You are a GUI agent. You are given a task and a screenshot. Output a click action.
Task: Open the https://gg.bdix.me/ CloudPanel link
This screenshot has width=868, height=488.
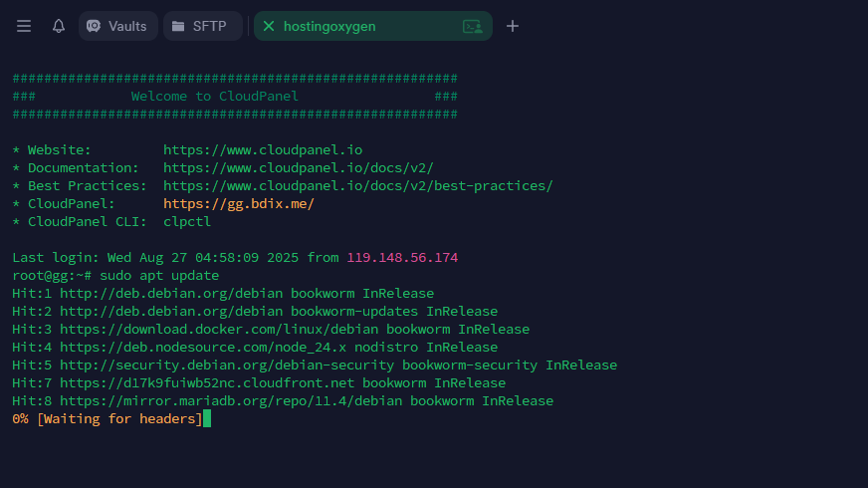point(239,204)
